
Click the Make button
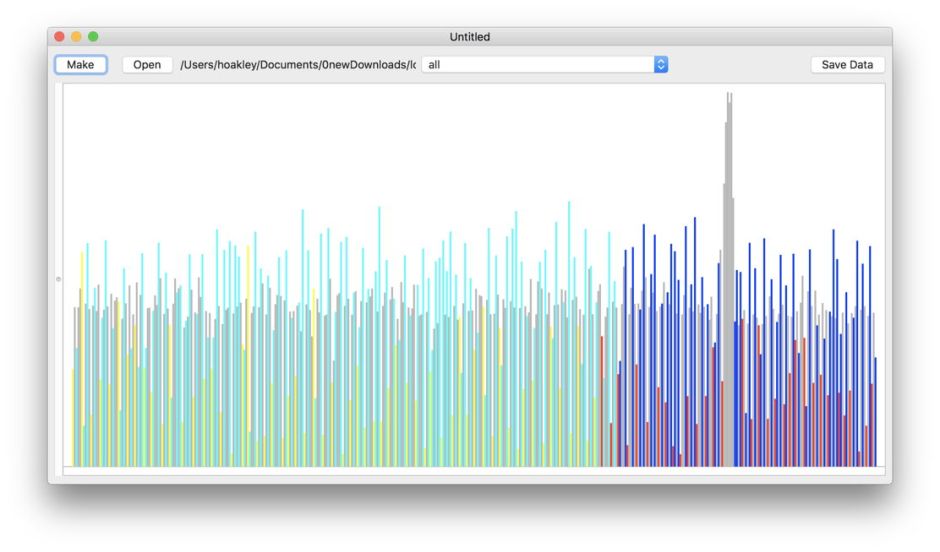click(80, 65)
